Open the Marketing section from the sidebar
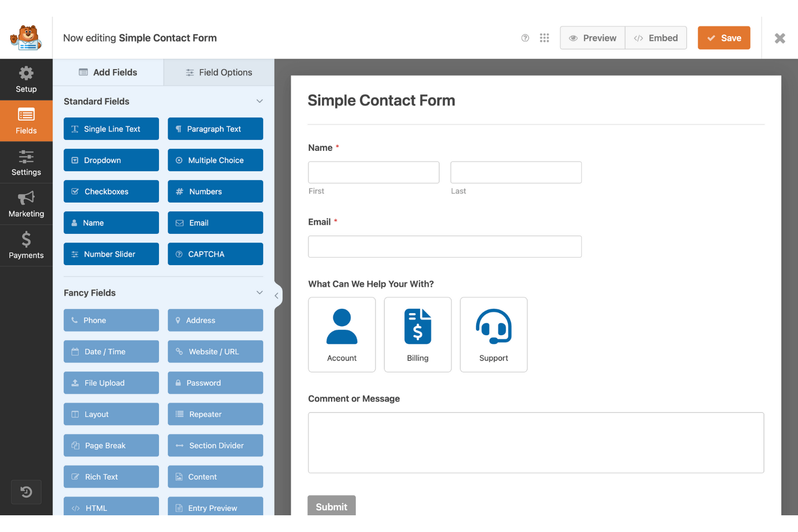 (x=26, y=204)
